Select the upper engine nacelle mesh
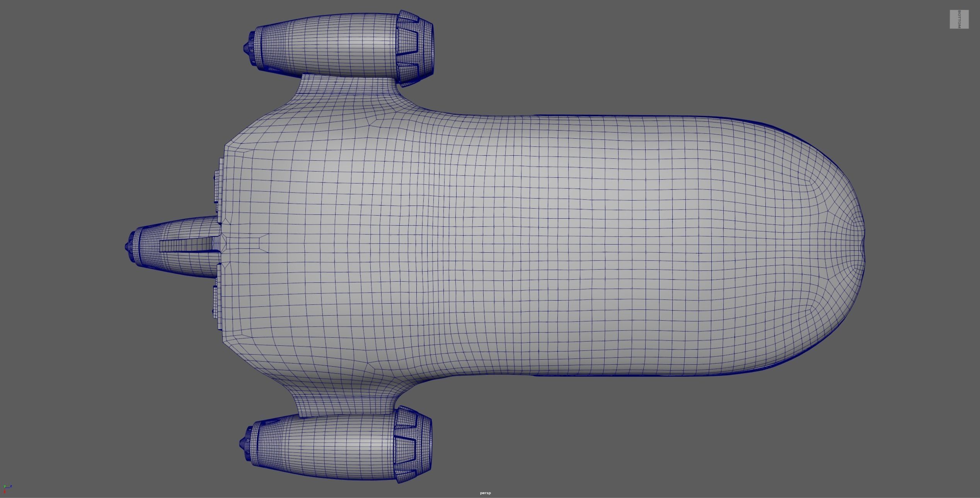 [338, 48]
